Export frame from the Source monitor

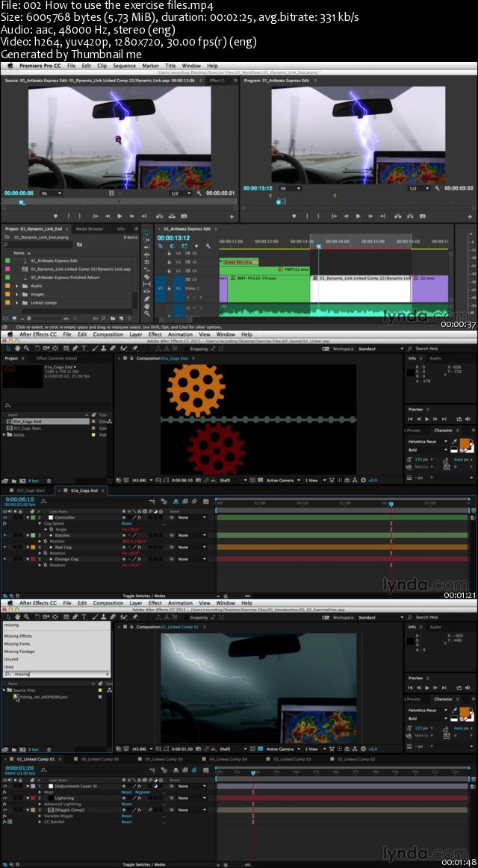[x=184, y=216]
